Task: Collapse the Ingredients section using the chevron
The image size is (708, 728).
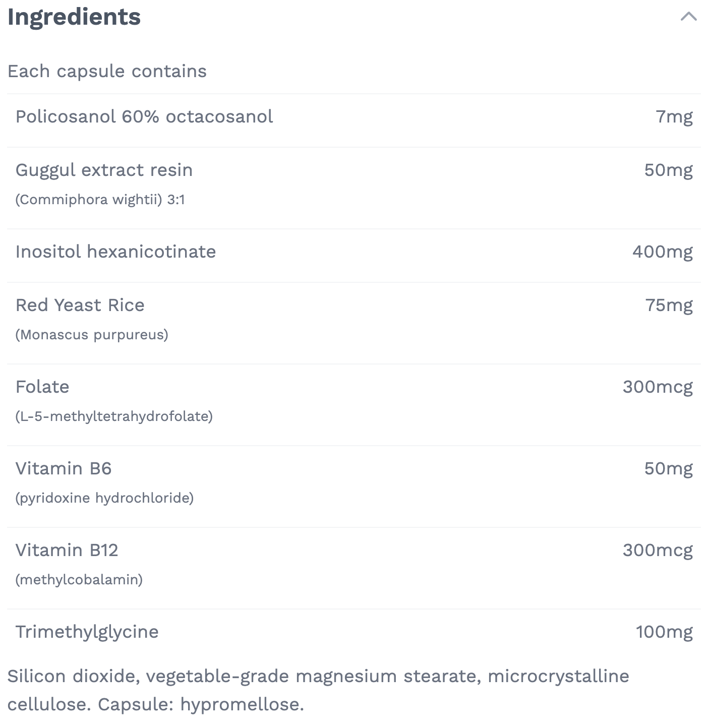Action: pyautogui.click(x=688, y=17)
